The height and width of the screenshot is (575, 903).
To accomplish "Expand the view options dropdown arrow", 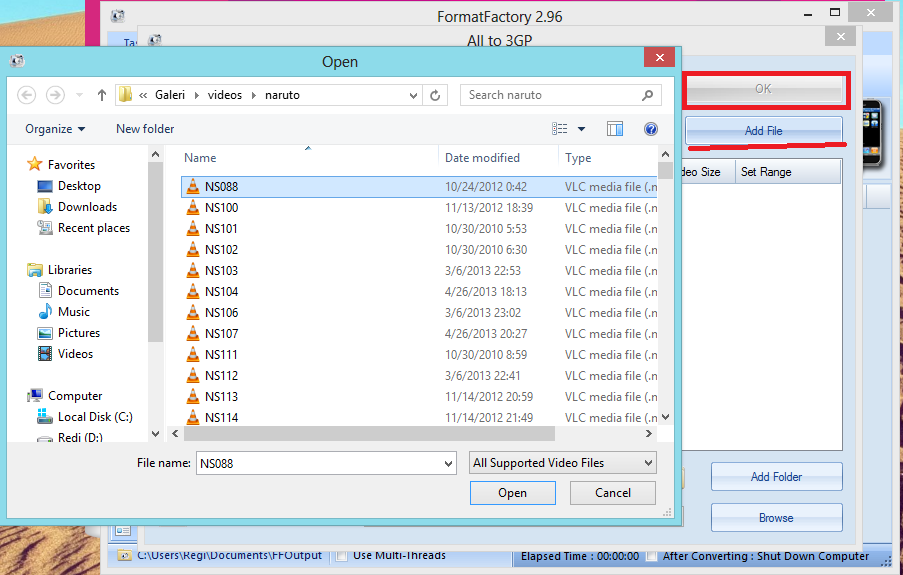I will pyautogui.click(x=582, y=129).
